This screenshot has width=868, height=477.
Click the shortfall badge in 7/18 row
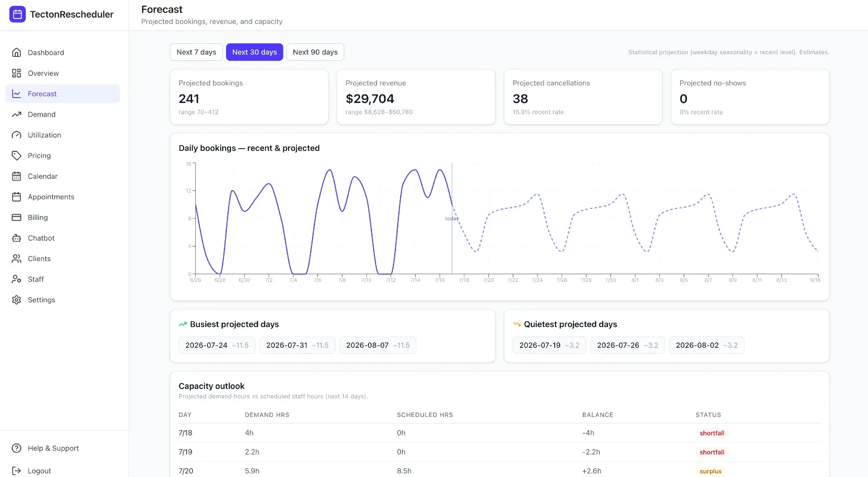[712, 433]
